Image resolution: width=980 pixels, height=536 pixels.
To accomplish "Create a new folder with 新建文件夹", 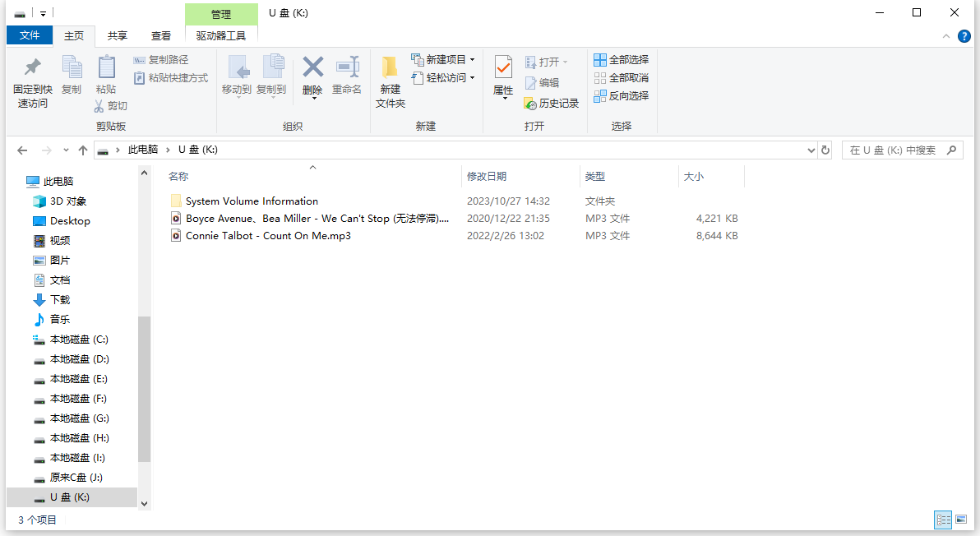I will coord(390,82).
